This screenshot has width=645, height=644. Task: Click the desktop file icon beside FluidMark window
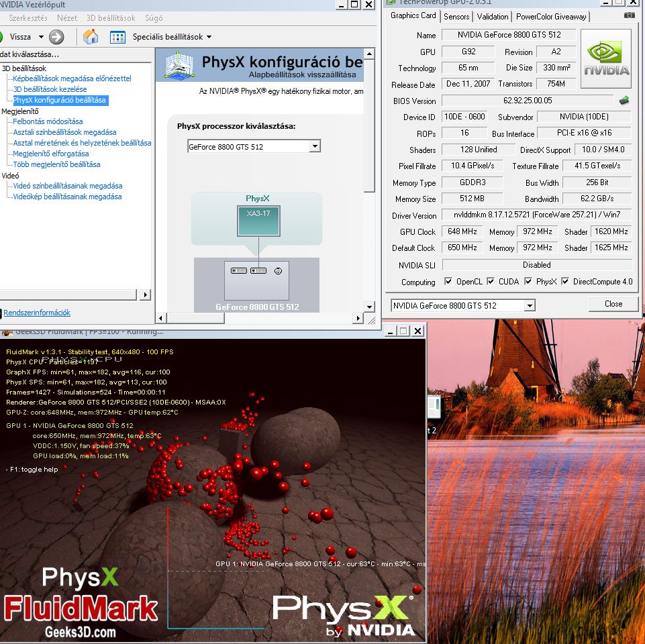pyautogui.click(x=434, y=406)
